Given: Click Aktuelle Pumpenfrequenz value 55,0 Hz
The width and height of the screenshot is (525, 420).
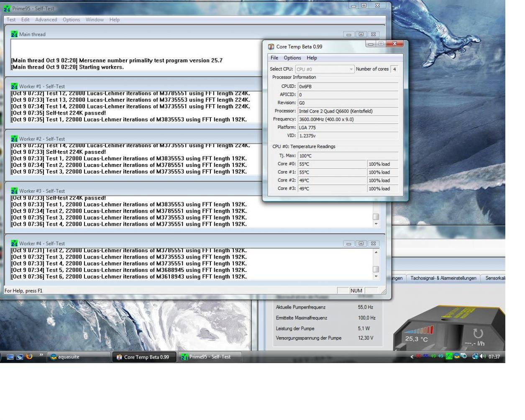Looking at the screenshot, I should click(x=366, y=307).
